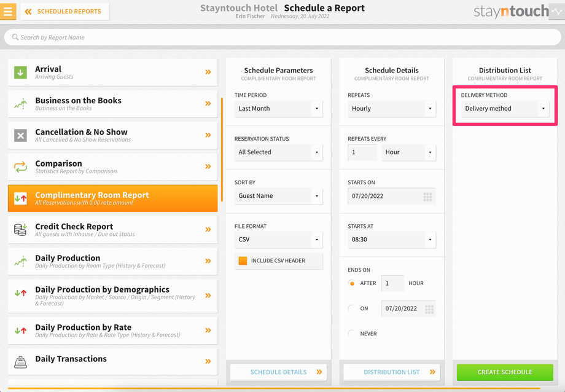The height and width of the screenshot is (392, 565).
Task: Open the Delivery Method dropdown
Action: (505, 109)
